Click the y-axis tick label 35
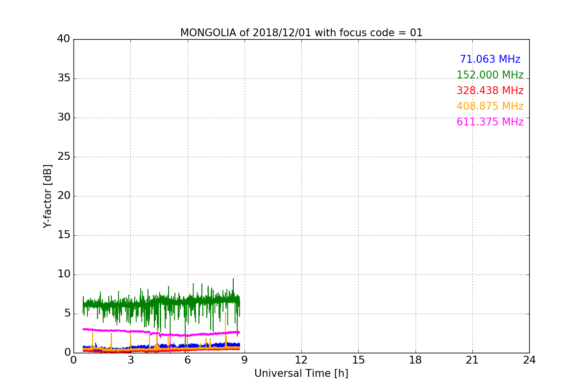 pyautogui.click(x=64, y=78)
